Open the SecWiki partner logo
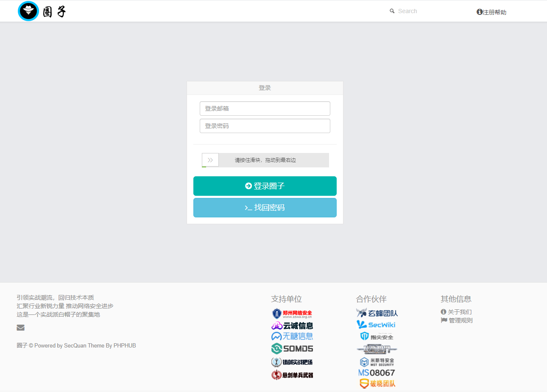Viewport: 547px width, 392px height. click(376, 324)
